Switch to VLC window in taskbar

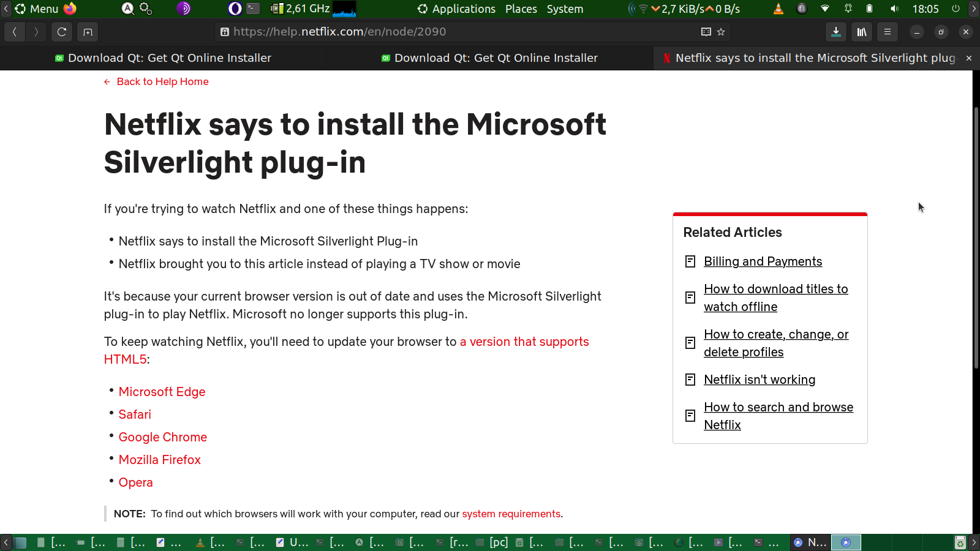pyautogui.click(x=210, y=542)
